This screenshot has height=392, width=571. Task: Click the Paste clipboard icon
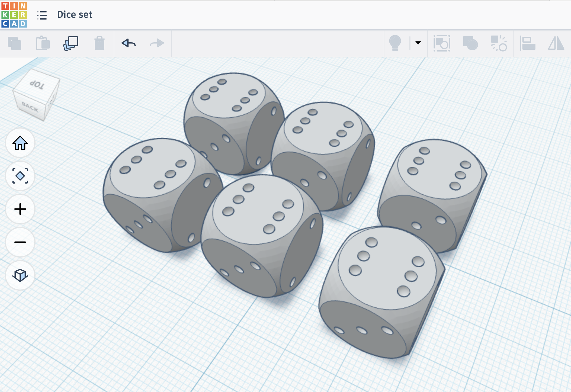43,43
